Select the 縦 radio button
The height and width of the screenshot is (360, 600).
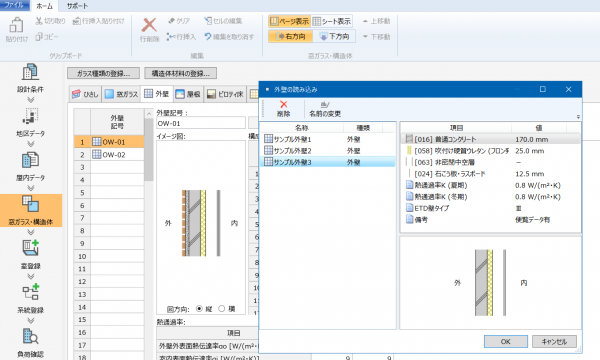tap(199, 308)
